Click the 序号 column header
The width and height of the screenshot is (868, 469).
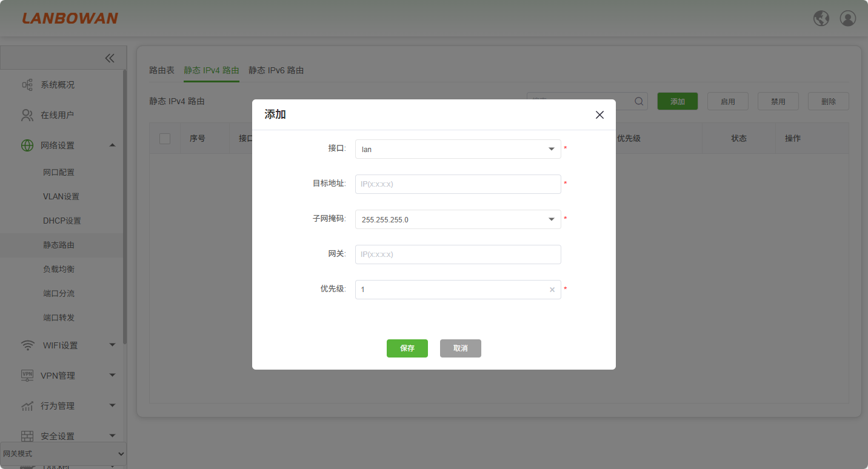198,139
